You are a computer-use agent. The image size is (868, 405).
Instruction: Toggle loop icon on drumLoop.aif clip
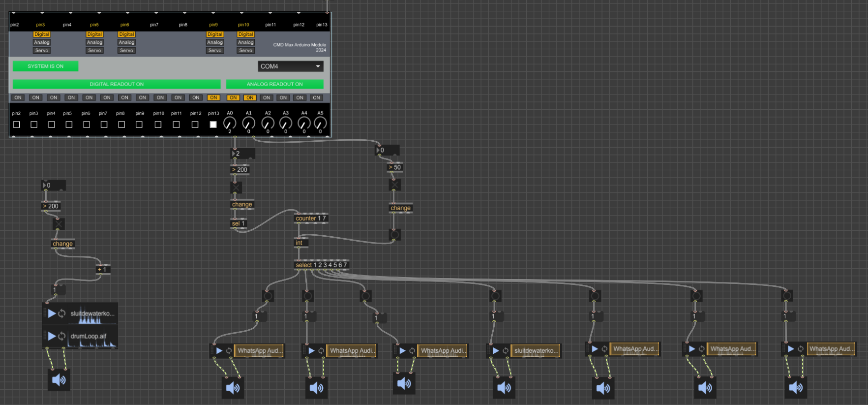[62, 336]
